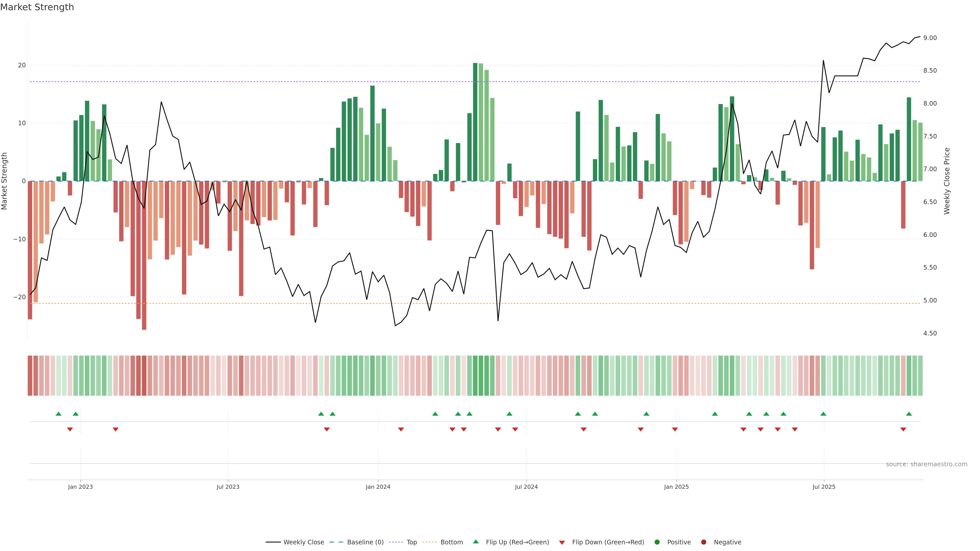This screenshot has width=980, height=551.
Task: Click the Weekly Close Price axis title
Action: (x=947, y=181)
